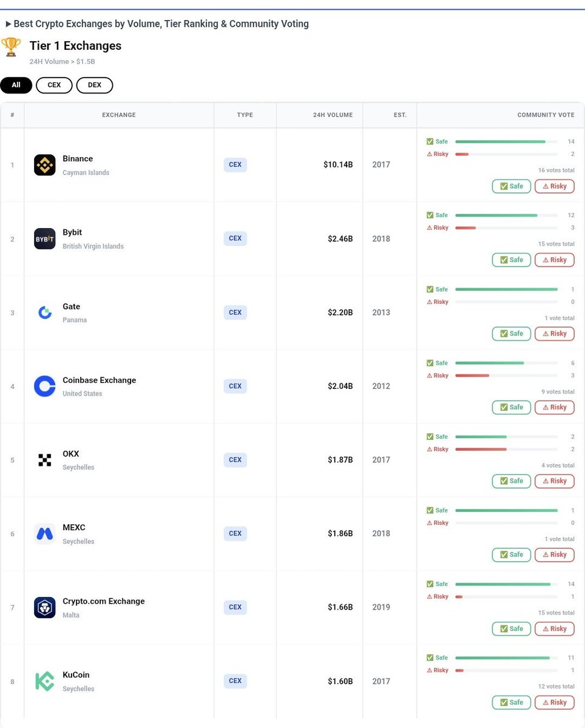Click the CEX badge in KuCoin row

235,681
